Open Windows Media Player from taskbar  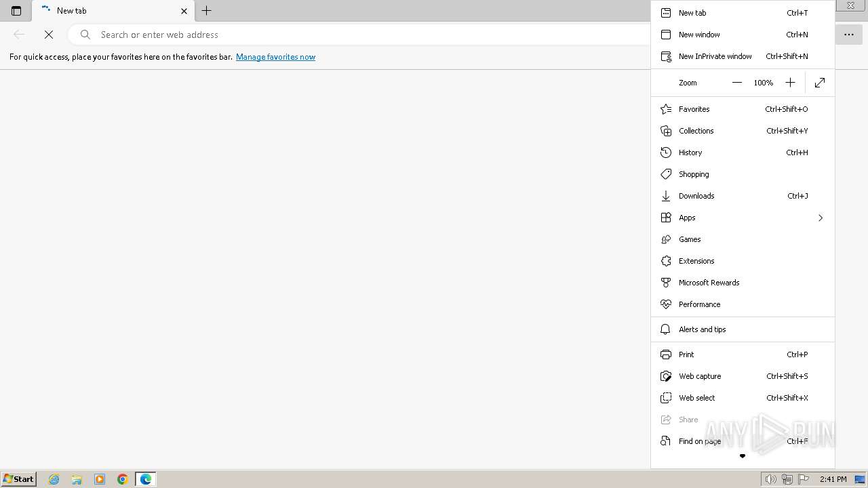[x=100, y=479]
